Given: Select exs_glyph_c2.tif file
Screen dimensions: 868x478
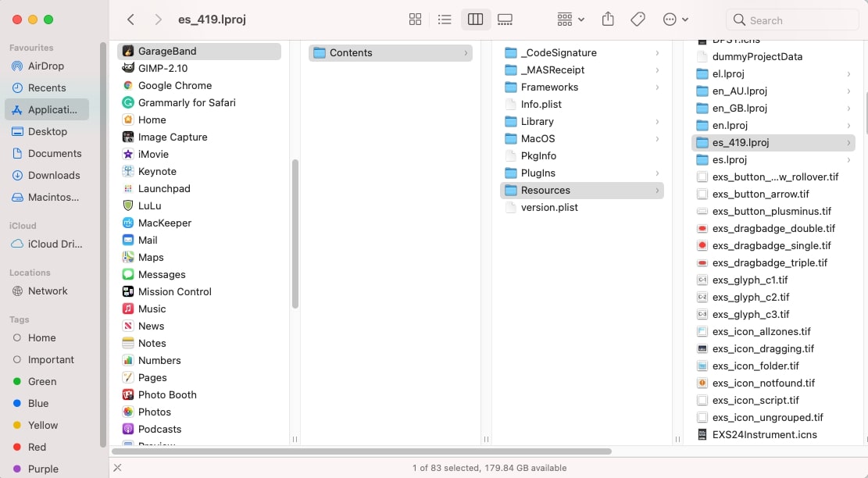Looking at the screenshot, I should pos(773,297).
